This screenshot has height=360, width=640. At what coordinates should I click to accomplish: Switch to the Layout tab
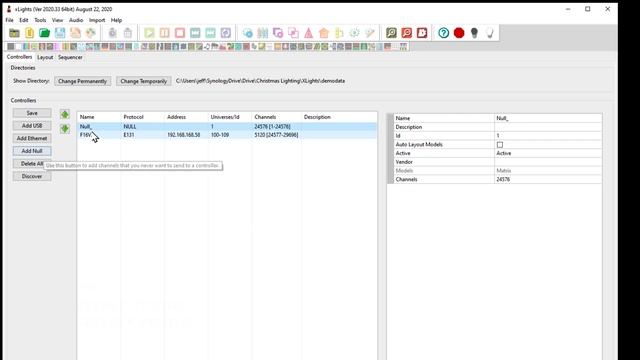[x=45, y=57]
